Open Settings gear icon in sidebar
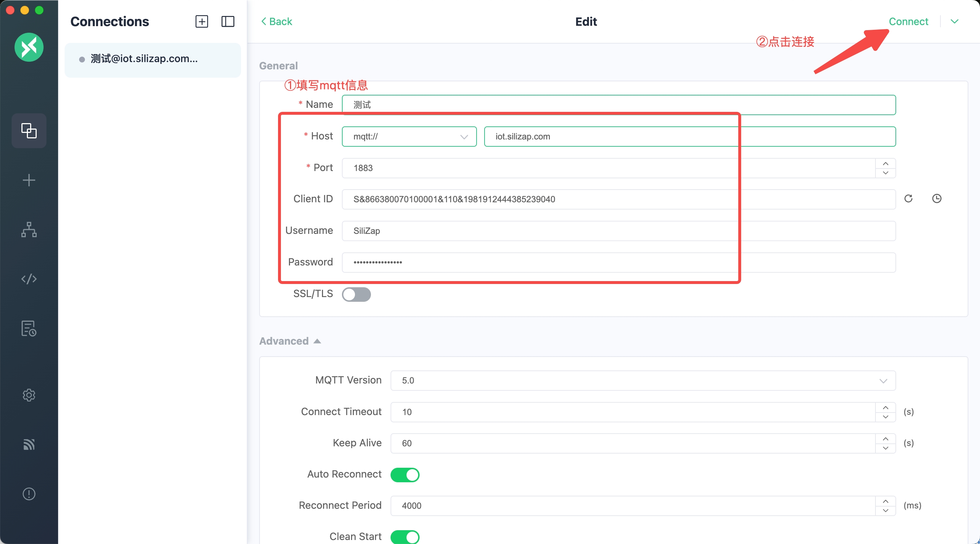The image size is (980, 544). point(29,395)
